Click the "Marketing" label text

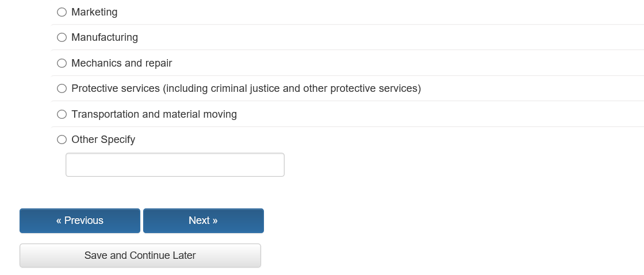(94, 12)
